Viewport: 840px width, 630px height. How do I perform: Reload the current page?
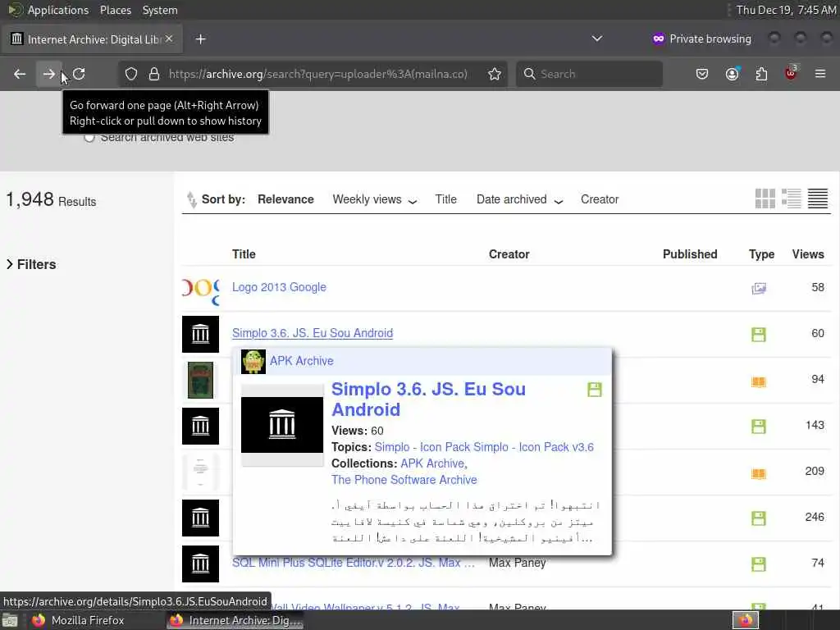(79, 74)
